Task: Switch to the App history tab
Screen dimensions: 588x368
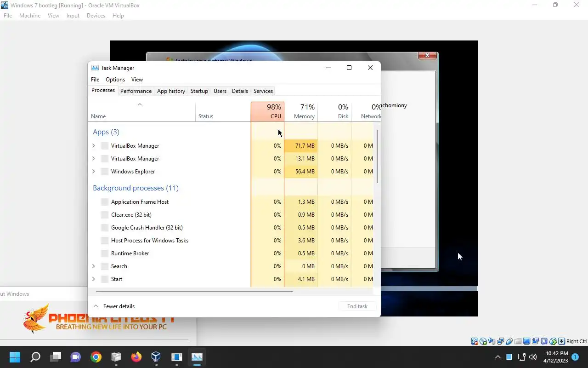Action: tap(171, 91)
